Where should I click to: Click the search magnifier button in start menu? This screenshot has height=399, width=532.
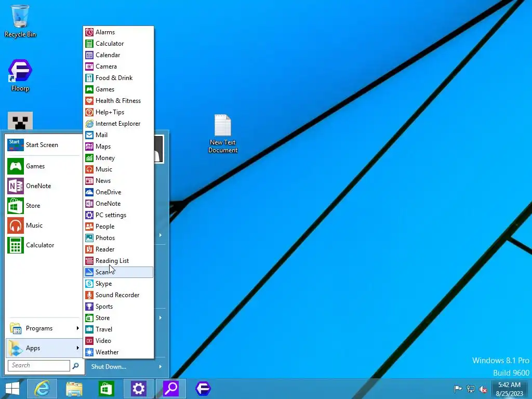[x=76, y=365]
